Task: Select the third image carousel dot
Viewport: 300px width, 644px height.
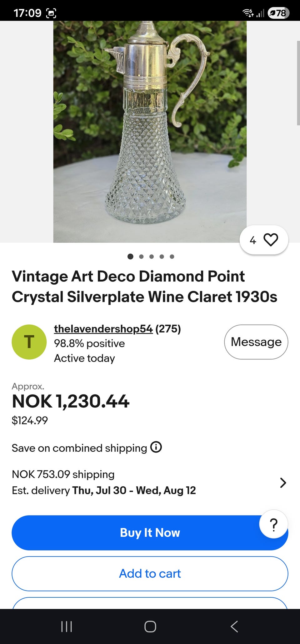Action: [152, 256]
